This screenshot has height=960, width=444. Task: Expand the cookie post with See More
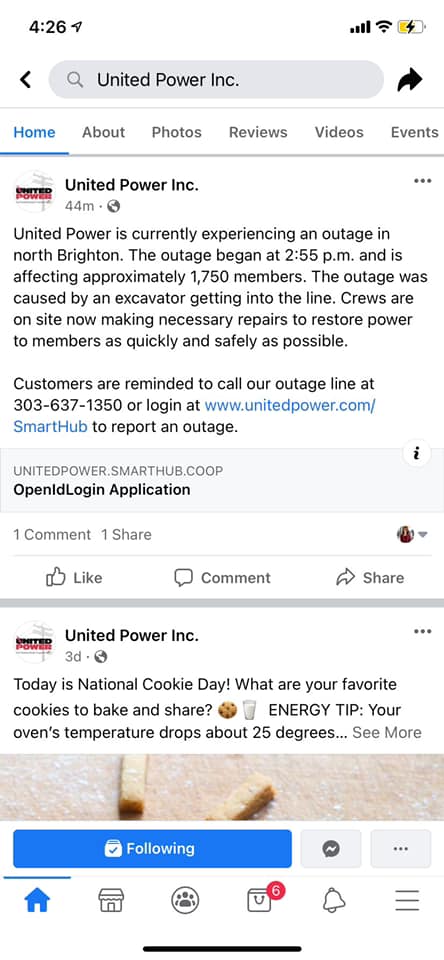[x=386, y=732]
